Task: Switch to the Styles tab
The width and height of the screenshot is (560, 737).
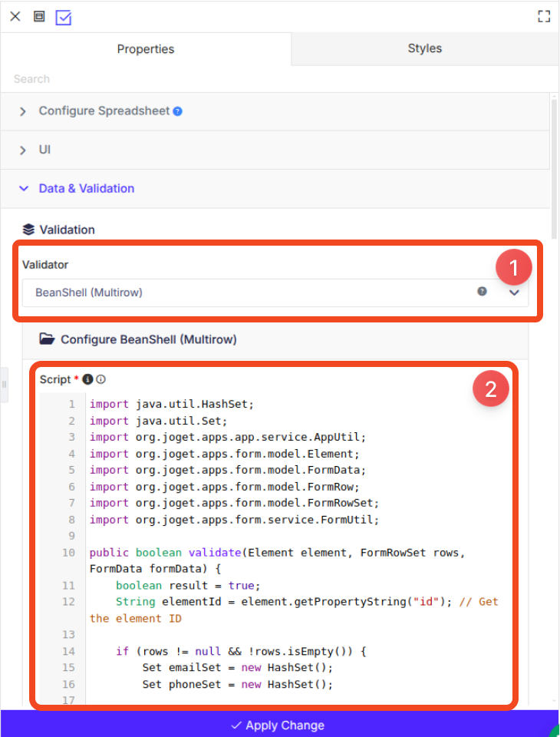Action: (x=425, y=48)
